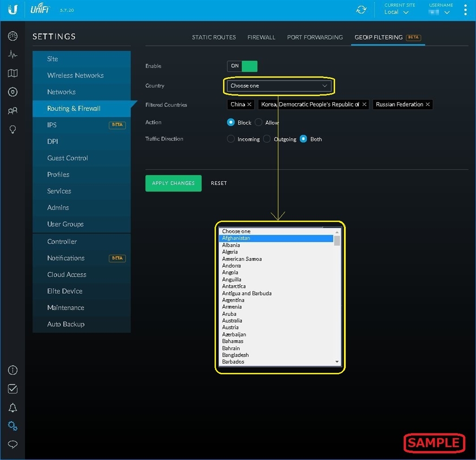This screenshot has height=460, width=476.
Task: Select Both traffic direction
Action: (x=303, y=139)
